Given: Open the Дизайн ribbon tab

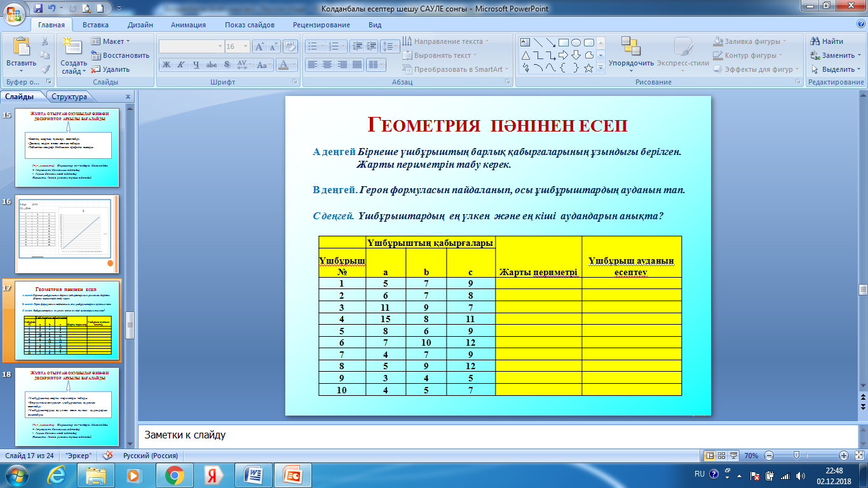Looking at the screenshot, I should pos(140,25).
